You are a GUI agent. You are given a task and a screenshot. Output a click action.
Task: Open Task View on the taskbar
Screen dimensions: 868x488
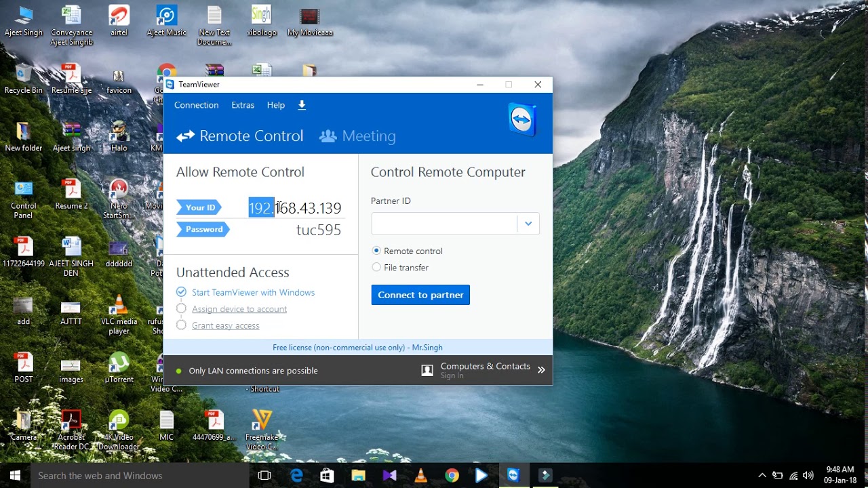[264, 475]
